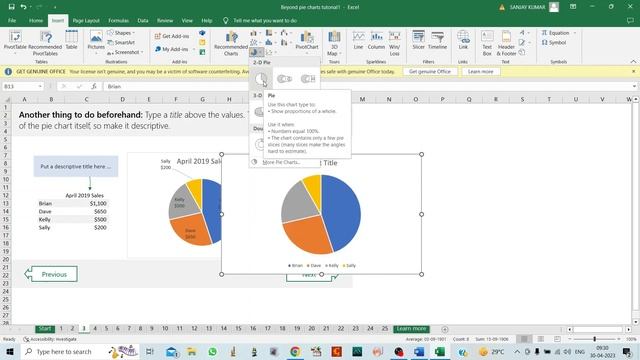
Task: Select the Pie of Pie chart option
Action: (284, 79)
